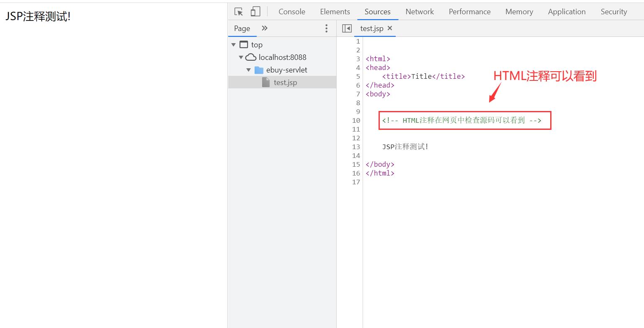
Task: Open the Network tab
Action: coord(420,12)
